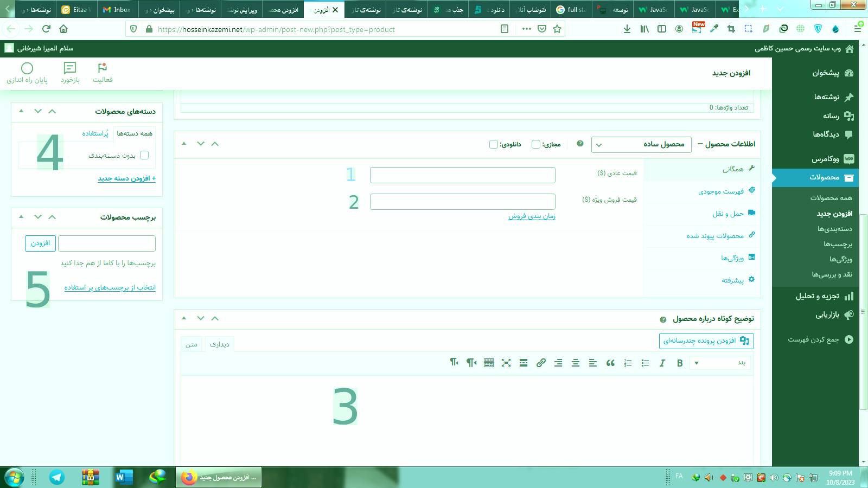Insert a bulleted list in the editor
This screenshot has height=488, width=868.
tap(645, 363)
